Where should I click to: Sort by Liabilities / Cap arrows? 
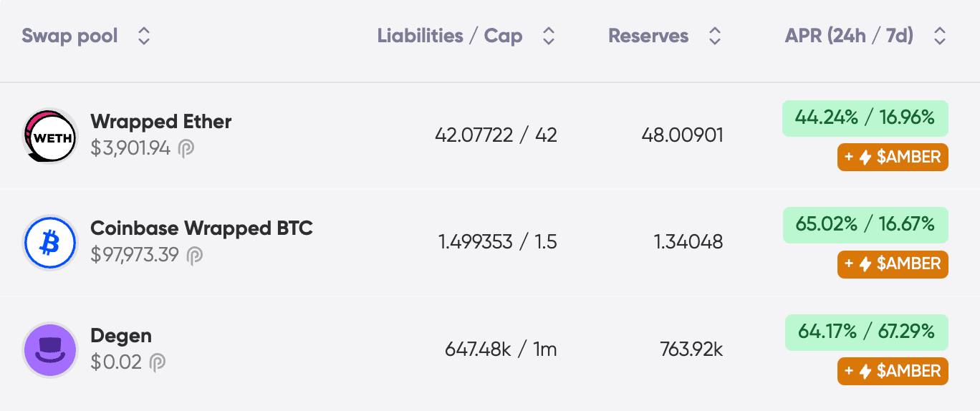(549, 37)
